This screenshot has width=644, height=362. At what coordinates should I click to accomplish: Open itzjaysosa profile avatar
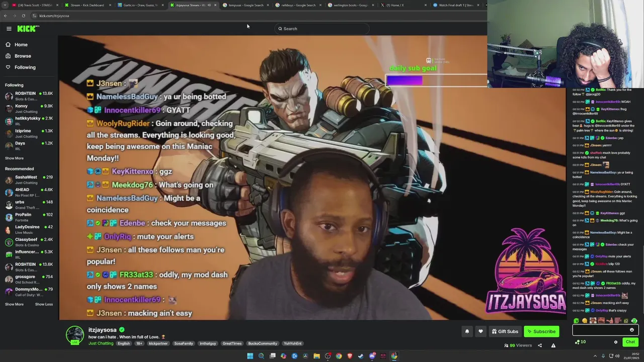(x=75, y=335)
